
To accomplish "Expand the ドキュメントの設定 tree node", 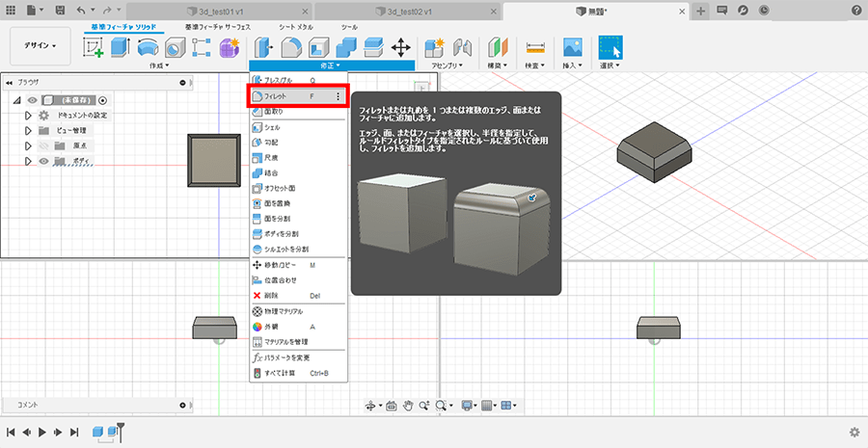I will [29, 116].
